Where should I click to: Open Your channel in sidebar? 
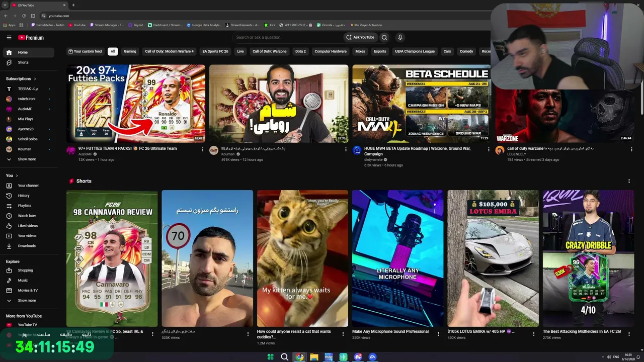(28, 186)
